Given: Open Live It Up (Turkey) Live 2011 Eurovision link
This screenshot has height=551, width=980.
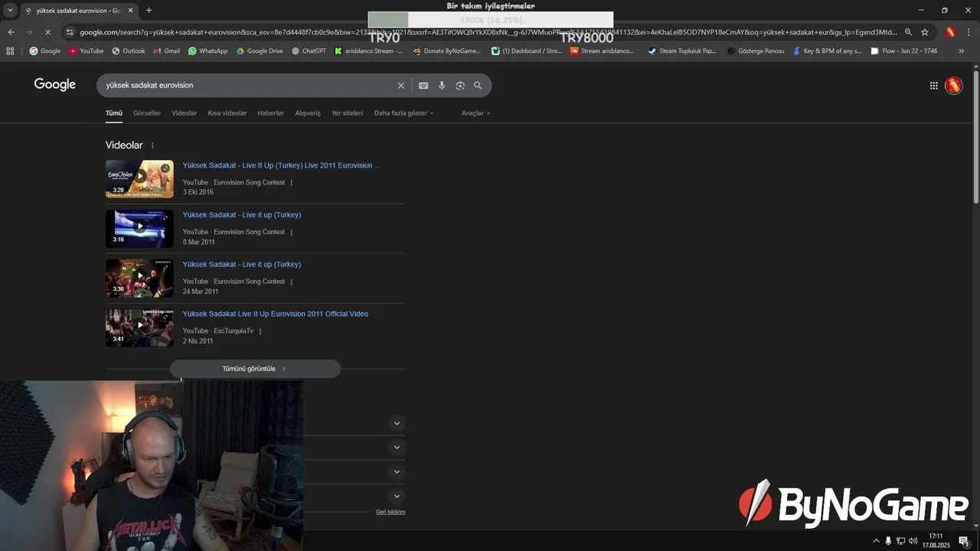Looking at the screenshot, I should pyautogui.click(x=281, y=165).
